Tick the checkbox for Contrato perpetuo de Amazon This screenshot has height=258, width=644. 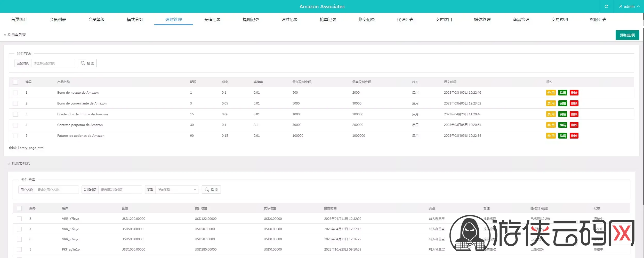[x=15, y=125]
